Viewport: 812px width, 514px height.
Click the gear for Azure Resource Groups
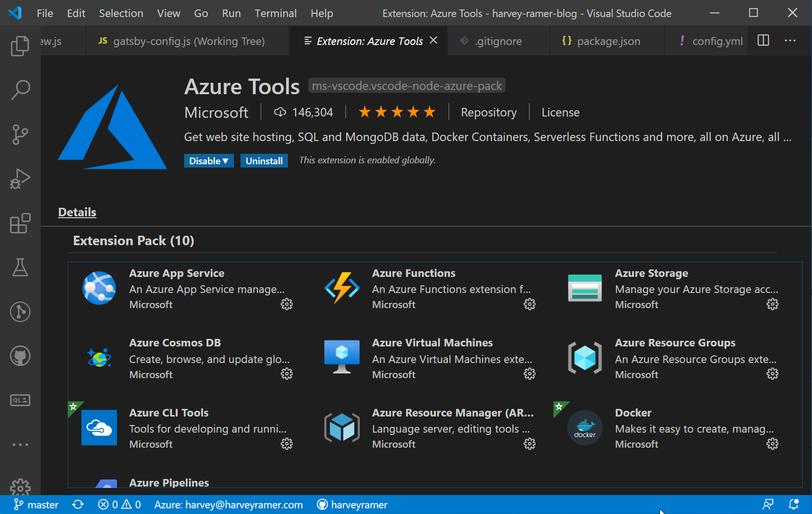pos(772,374)
